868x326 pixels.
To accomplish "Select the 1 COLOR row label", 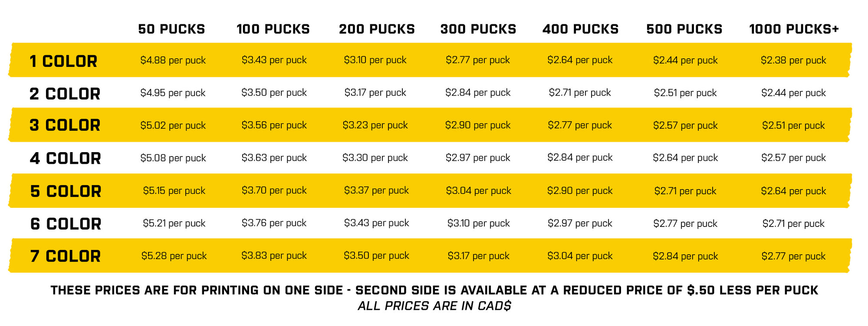I will point(63,61).
